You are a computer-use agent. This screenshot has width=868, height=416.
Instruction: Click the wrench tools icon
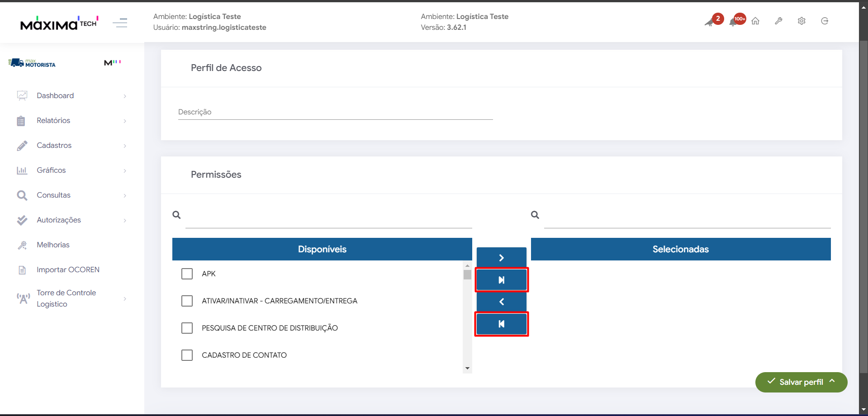click(778, 21)
